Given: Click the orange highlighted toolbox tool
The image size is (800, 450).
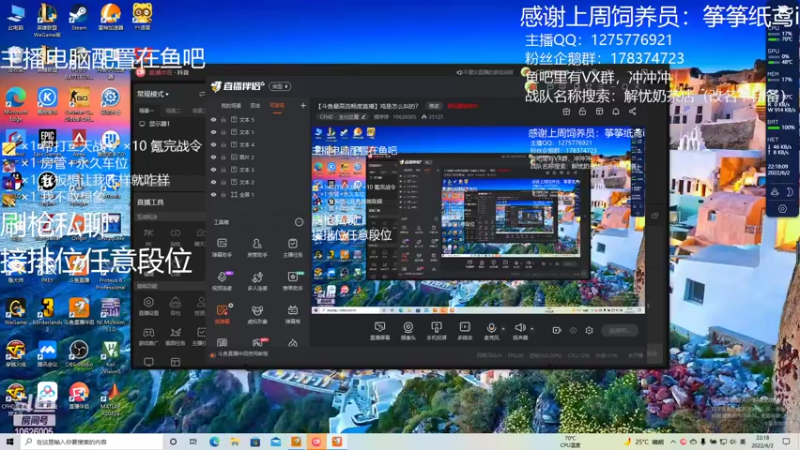Looking at the screenshot, I should point(222,314).
